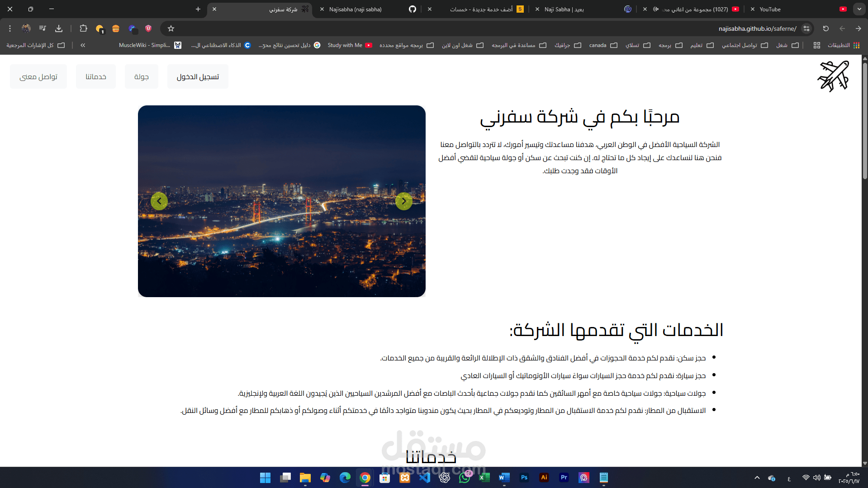Switch keyboard language via the ع indicator

(x=789, y=479)
